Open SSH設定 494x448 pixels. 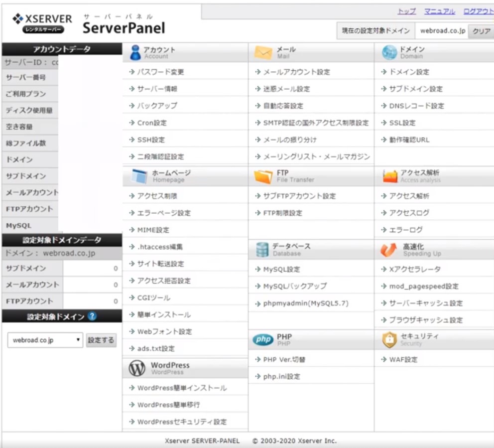(151, 140)
